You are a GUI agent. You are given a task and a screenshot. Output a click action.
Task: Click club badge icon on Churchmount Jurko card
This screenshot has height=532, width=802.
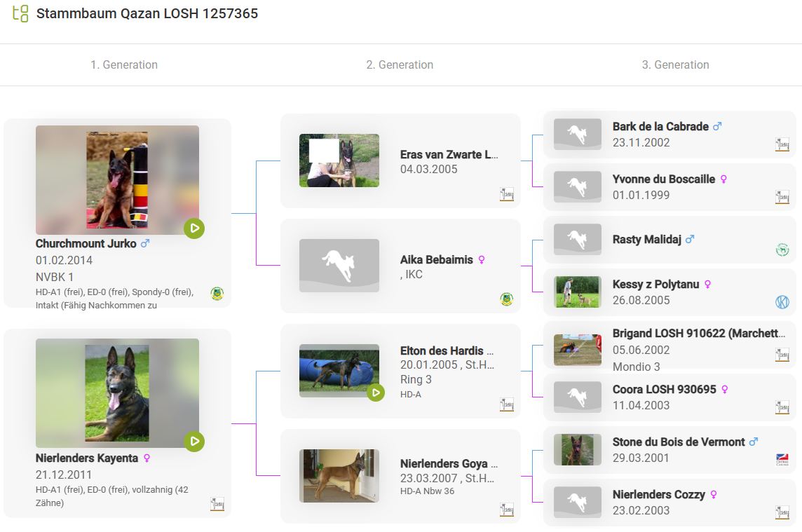click(x=217, y=294)
